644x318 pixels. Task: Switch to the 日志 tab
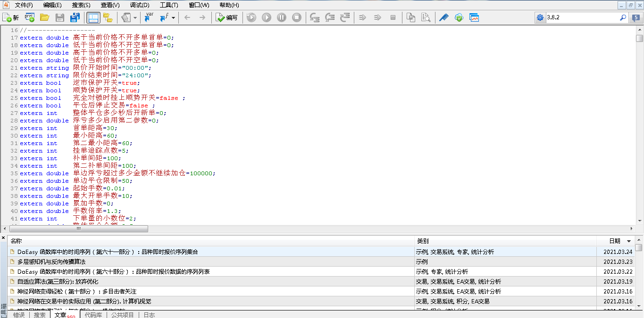point(149,315)
